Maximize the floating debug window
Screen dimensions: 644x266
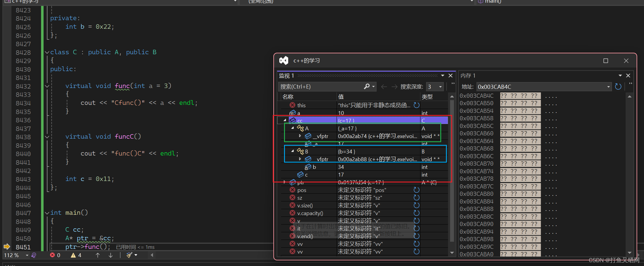[x=606, y=61]
